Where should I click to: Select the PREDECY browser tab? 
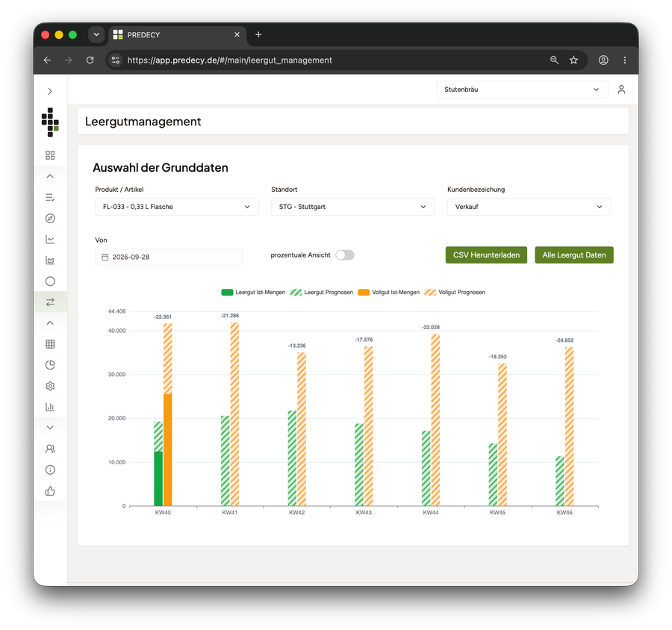pos(178,35)
